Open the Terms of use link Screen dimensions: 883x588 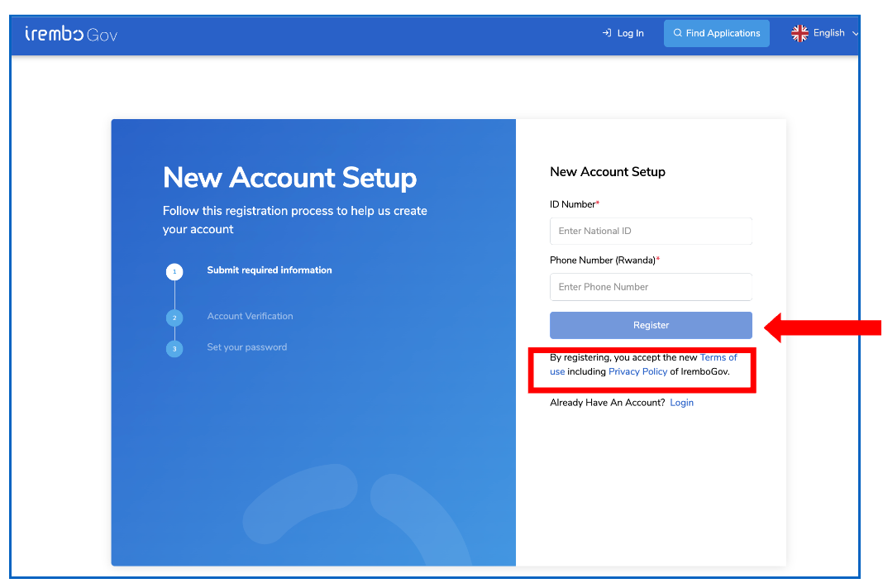(718, 357)
